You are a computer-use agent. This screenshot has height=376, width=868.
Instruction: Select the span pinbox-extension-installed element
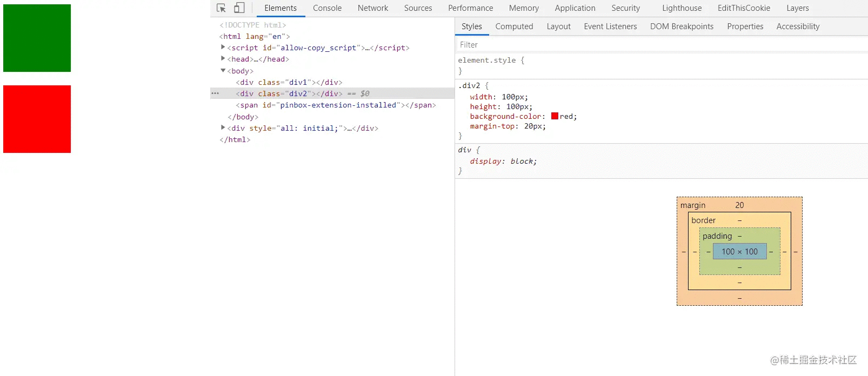(x=336, y=105)
